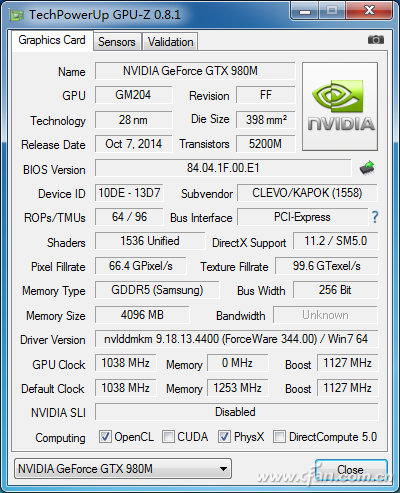The width and height of the screenshot is (400, 493).
Task: Select the Graphics Card tab
Action: (x=52, y=40)
